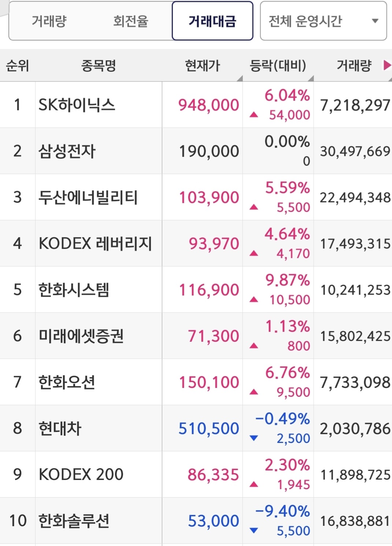Click the 종목명 column header
This screenshot has width=392, height=546.
[x=98, y=66]
